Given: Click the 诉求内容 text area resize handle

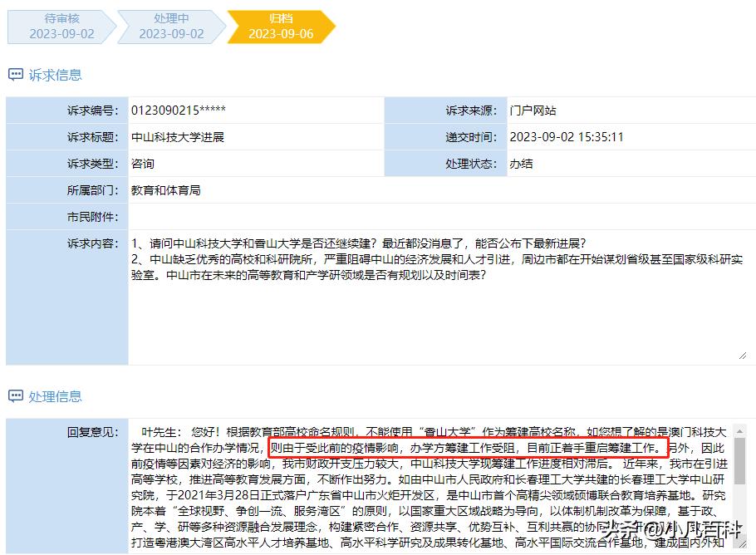Looking at the screenshot, I should (742, 355).
